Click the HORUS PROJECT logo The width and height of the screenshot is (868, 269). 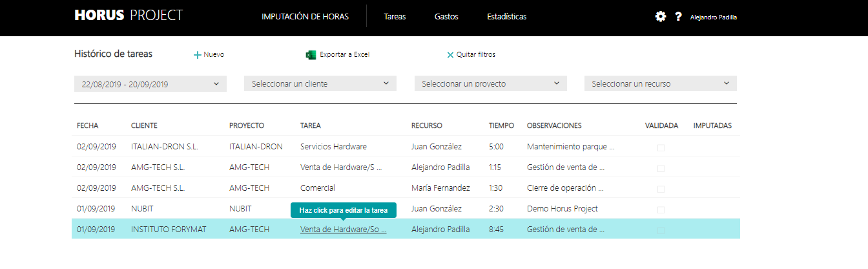pos(129,16)
